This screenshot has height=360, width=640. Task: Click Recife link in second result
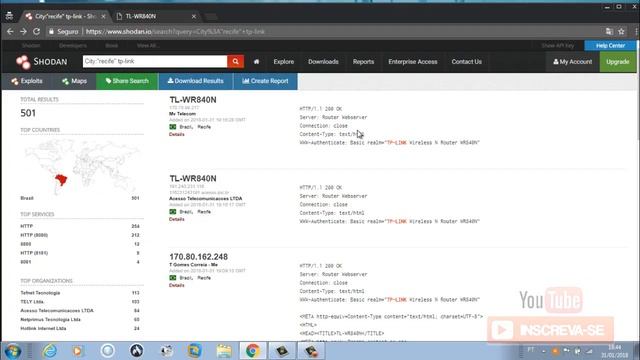click(204, 212)
